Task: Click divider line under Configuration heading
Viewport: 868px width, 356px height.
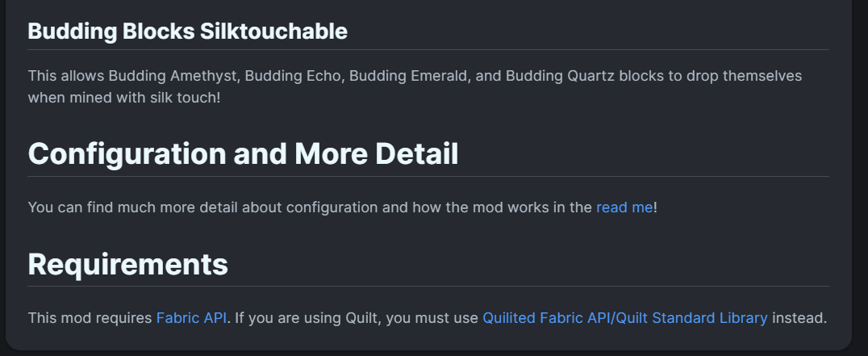Action: click(428, 176)
